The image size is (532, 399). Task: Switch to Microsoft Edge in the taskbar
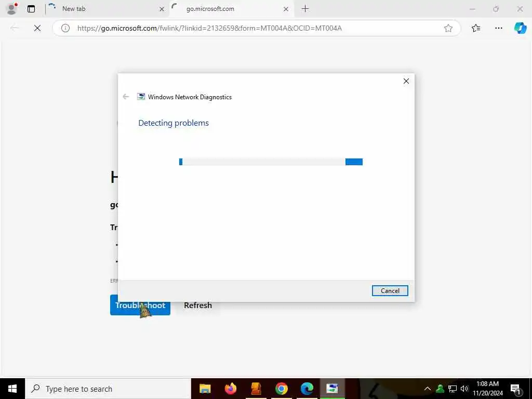[307, 389]
